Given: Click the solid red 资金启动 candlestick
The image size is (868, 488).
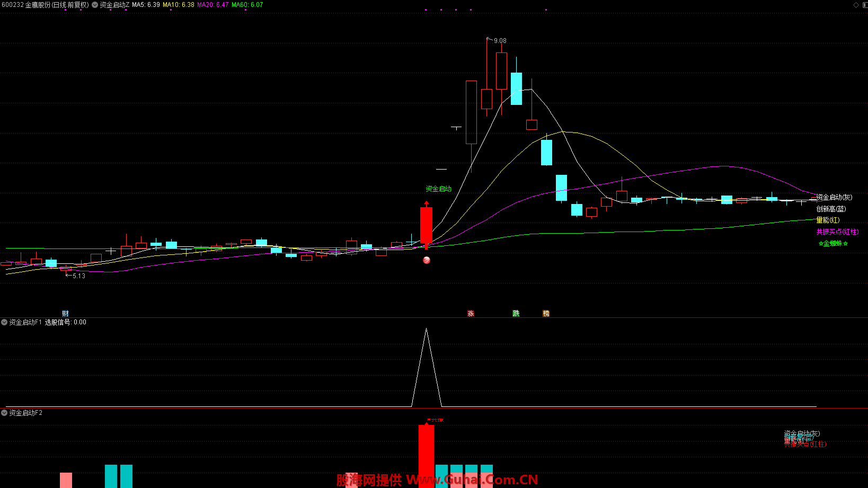Looking at the screenshot, I should (x=427, y=226).
